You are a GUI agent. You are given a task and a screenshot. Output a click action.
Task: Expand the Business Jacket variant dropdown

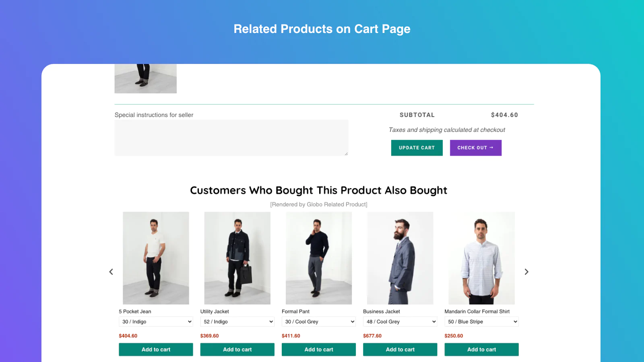click(400, 322)
